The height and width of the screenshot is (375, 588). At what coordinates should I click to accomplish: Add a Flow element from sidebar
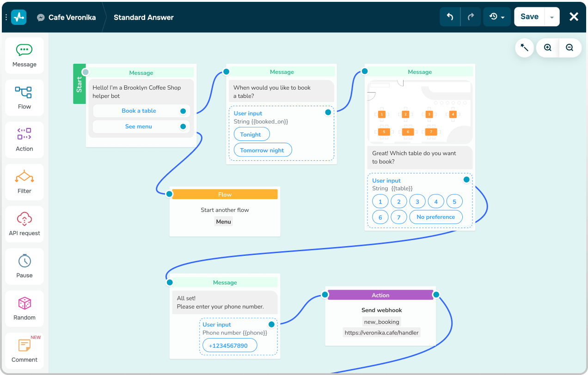pyautogui.click(x=24, y=97)
